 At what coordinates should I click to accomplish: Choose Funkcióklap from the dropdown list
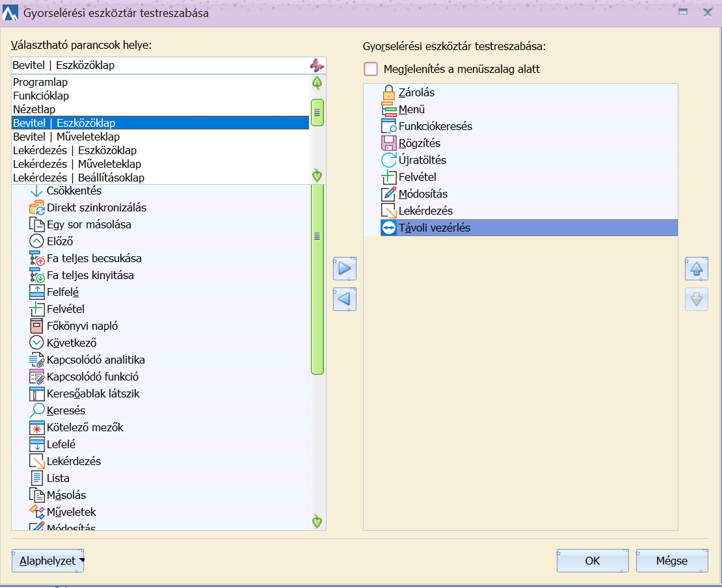click(x=160, y=96)
